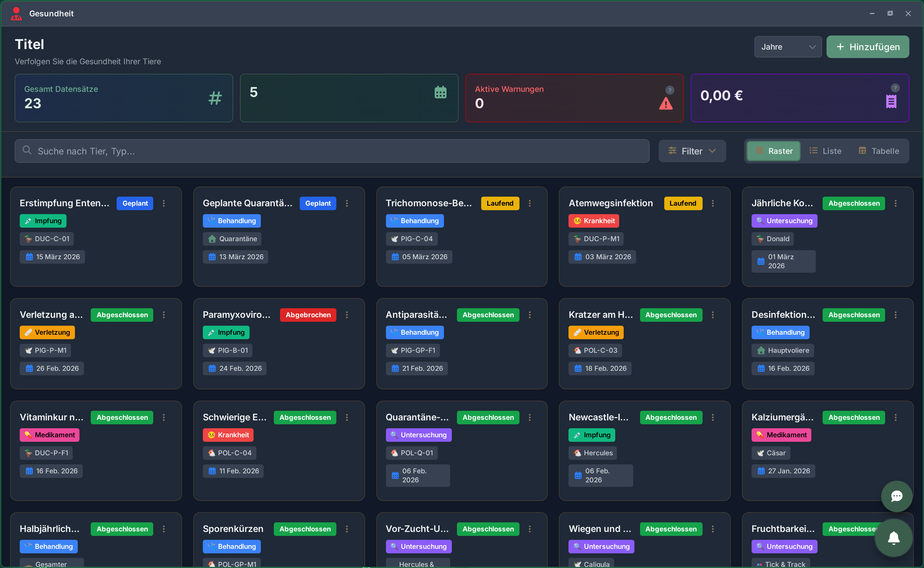Switch to Raster view
The width and height of the screenshot is (924, 568).
(x=773, y=151)
